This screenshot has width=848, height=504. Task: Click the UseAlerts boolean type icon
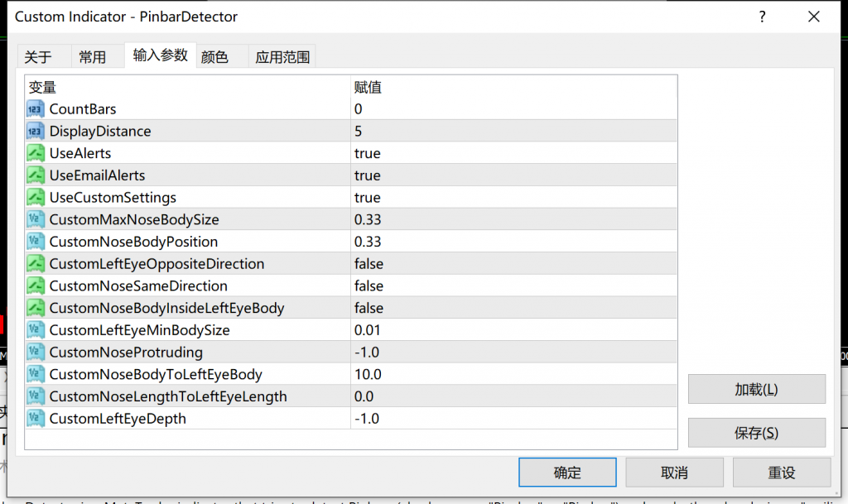click(x=36, y=153)
